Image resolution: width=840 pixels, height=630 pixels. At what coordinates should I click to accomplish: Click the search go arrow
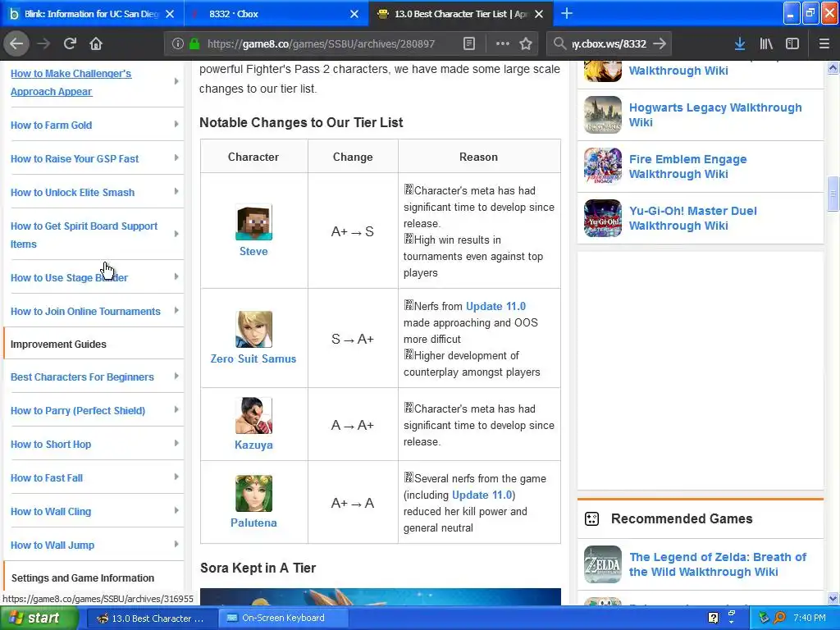coord(660,43)
